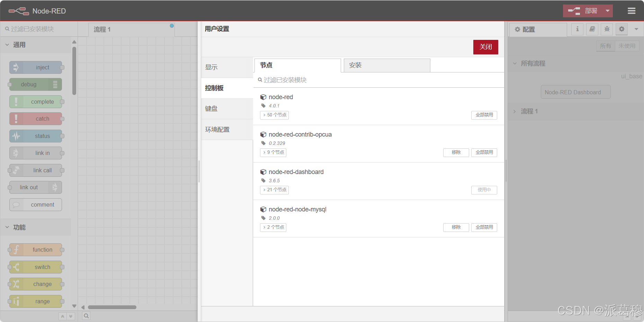Disable all node-red core nodes with 全部禁用
Viewport: 644px width, 322px height.
[484, 115]
